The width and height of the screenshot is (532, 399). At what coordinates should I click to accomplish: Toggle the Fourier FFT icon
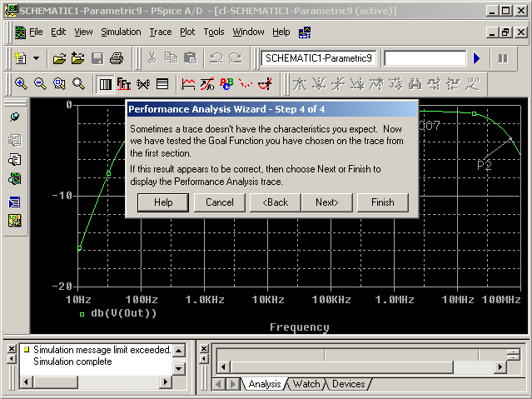[124, 83]
